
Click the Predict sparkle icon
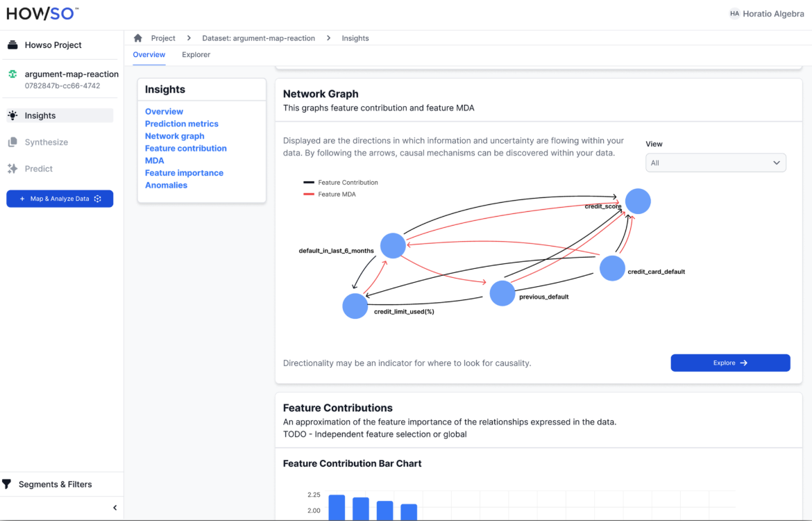[x=12, y=169]
